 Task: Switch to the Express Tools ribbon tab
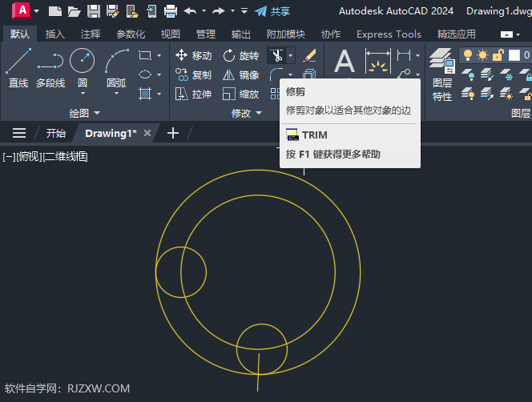pyautogui.click(x=389, y=34)
